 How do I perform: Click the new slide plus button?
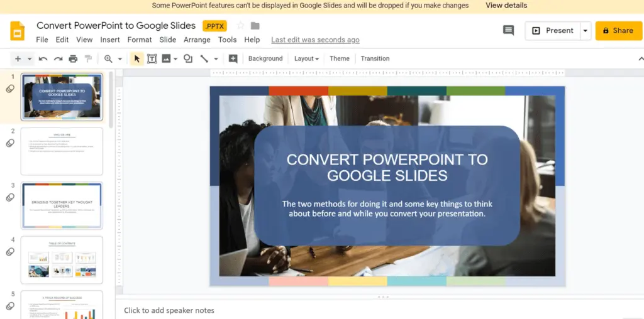click(18, 58)
